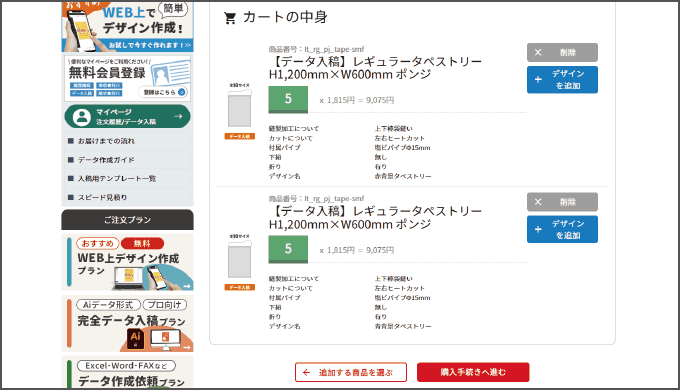Click second item's price 1,815円 = 9,075円
Viewport: 680px width, 390px height.
click(x=357, y=250)
